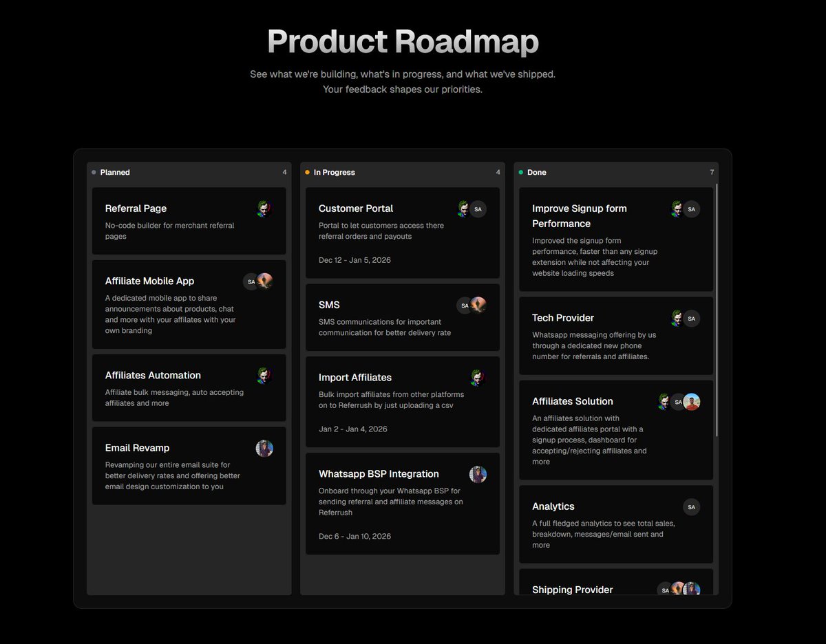Click the date range Dec 12 - Jan 5, 2026
Screen dimensions: 826x644
click(354, 260)
